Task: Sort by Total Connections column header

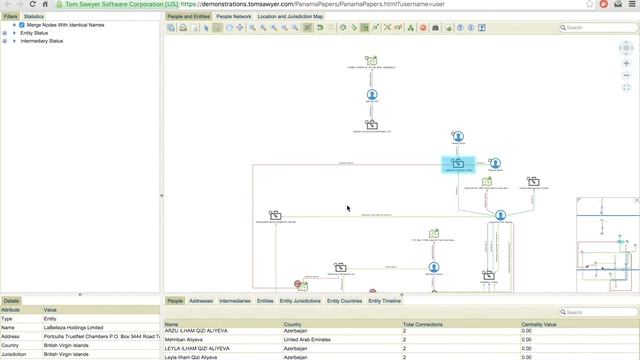Action: pyautogui.click(x=461, y=324)
